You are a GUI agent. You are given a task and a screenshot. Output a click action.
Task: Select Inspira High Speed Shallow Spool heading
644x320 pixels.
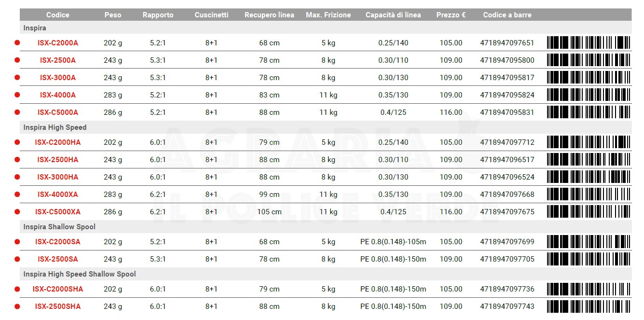point(80,274)
